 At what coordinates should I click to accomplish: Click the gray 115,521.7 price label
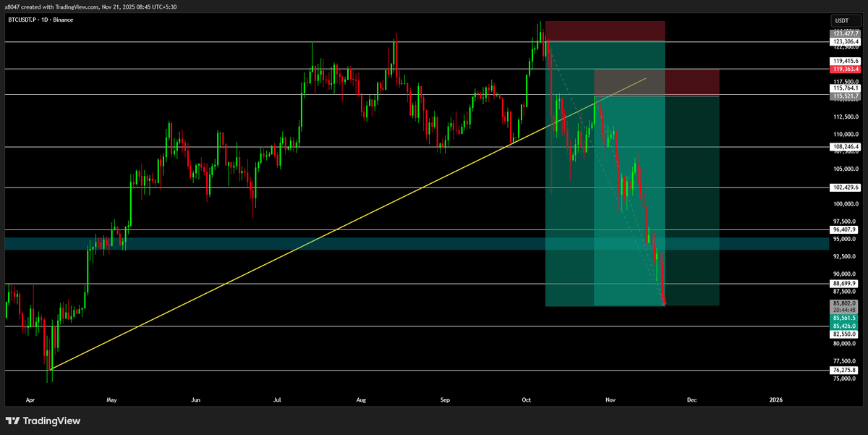844,96
